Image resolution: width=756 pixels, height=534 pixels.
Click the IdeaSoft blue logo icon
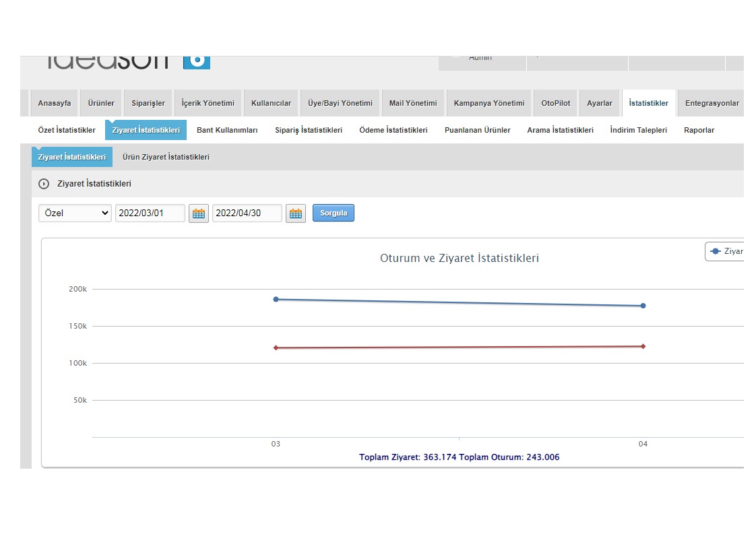pyautogui.click(x=197, y=62)
